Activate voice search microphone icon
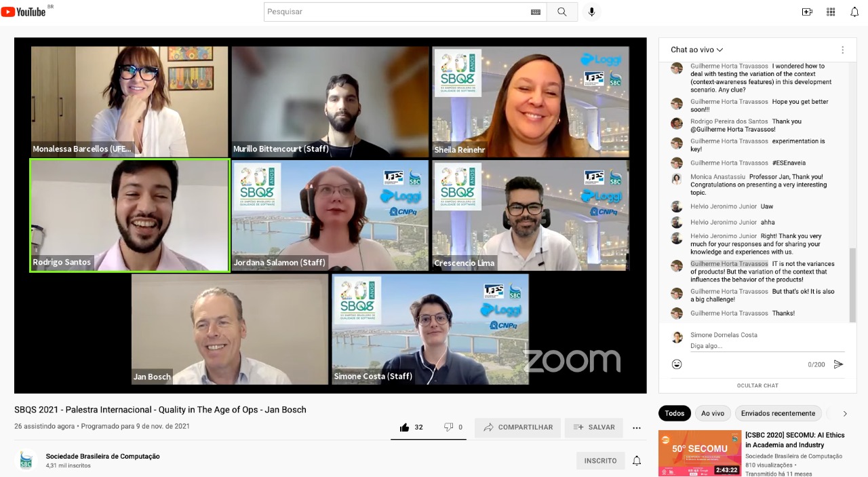Screen dimensions: 868x477 point(591,12)
